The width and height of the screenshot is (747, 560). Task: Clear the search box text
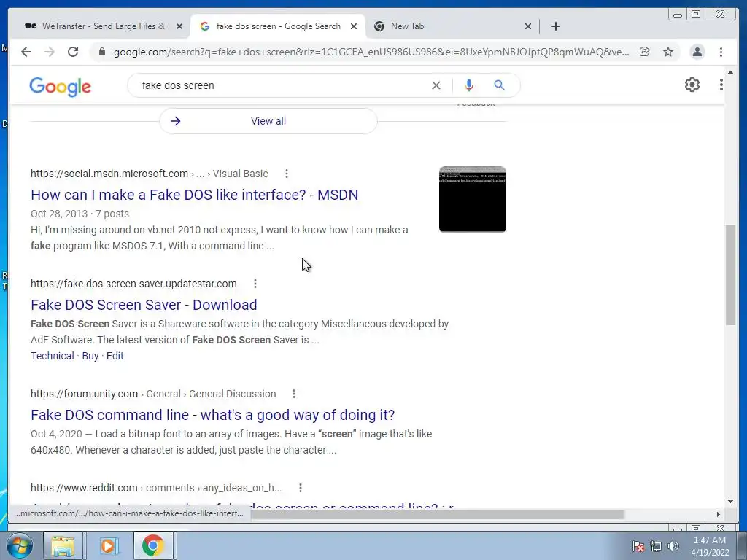(x=436, y=85)
